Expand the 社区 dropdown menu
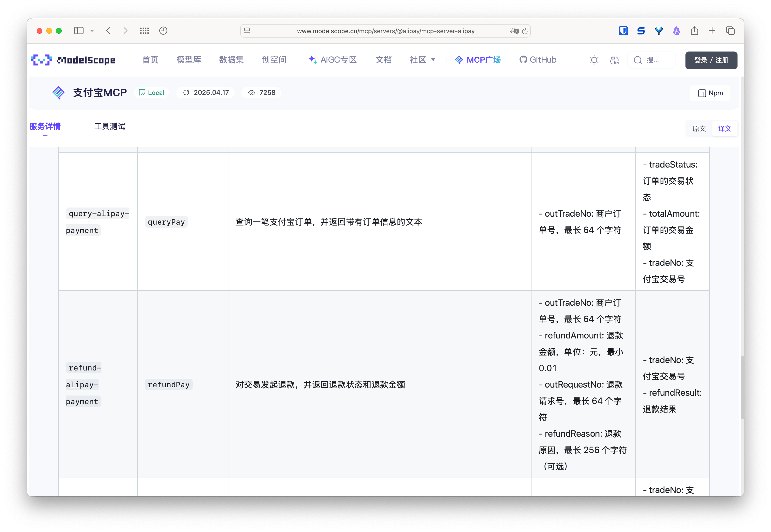 tap(422, 60)
